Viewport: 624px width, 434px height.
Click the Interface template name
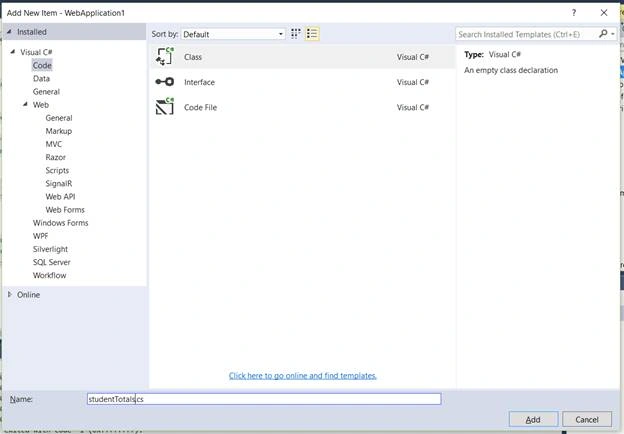pyautogui.click(x=199, y=82)
